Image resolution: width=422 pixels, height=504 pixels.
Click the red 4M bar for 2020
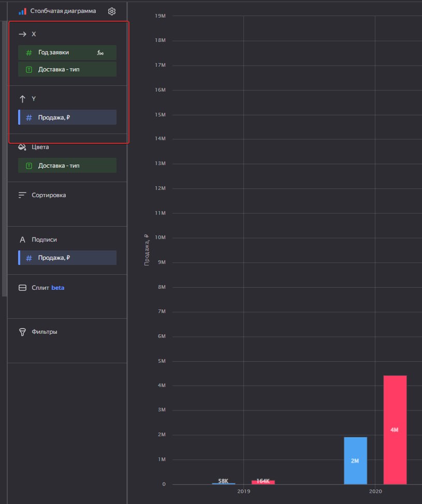tap(395, 430)
